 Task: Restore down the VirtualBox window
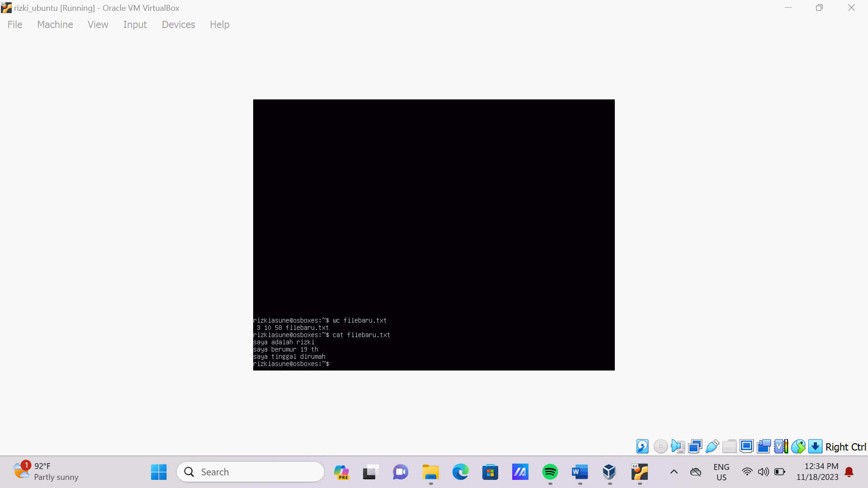pyautogui.click(x=819, y=8)
